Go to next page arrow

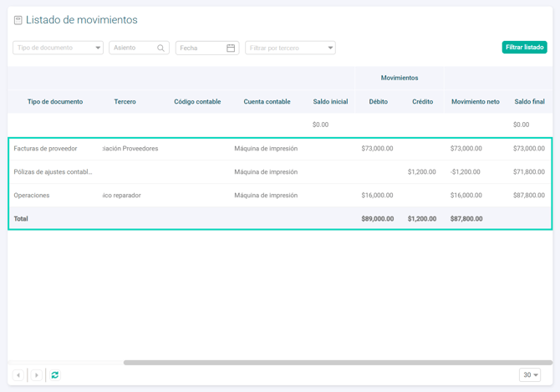[x=37, y=375]
